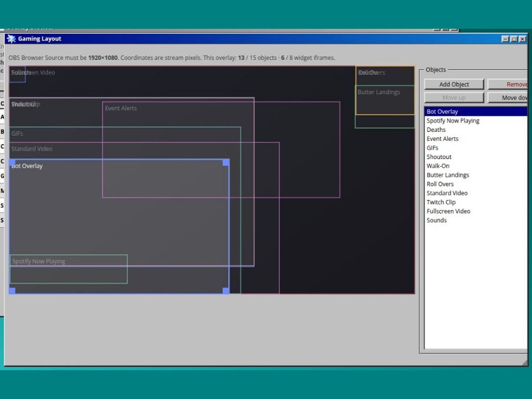Click the GIFs label on the canvas
The width and height of the screenshot is (532, 399).
[x=17, y=134]
